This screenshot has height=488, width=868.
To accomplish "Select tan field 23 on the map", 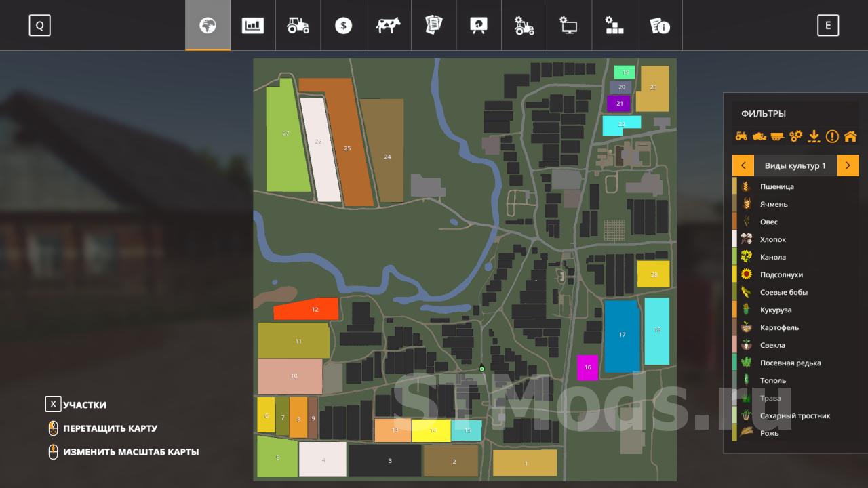I will [652, 89].
